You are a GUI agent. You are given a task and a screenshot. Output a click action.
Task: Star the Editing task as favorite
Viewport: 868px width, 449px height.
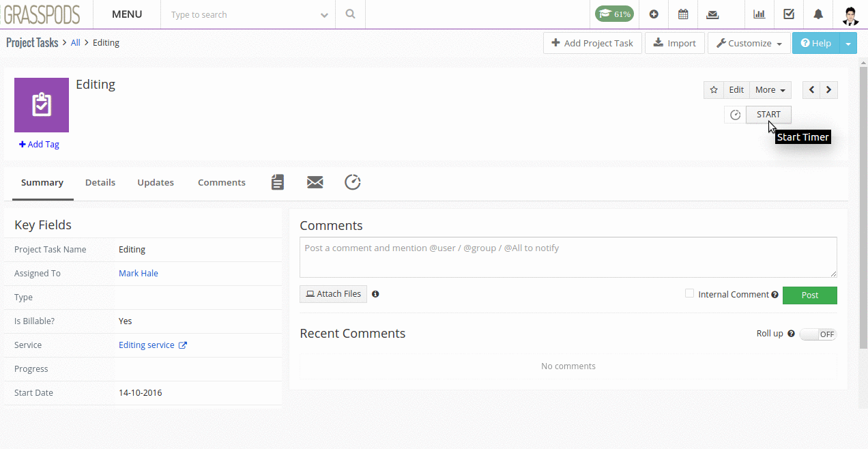click(x=714, y=90)
